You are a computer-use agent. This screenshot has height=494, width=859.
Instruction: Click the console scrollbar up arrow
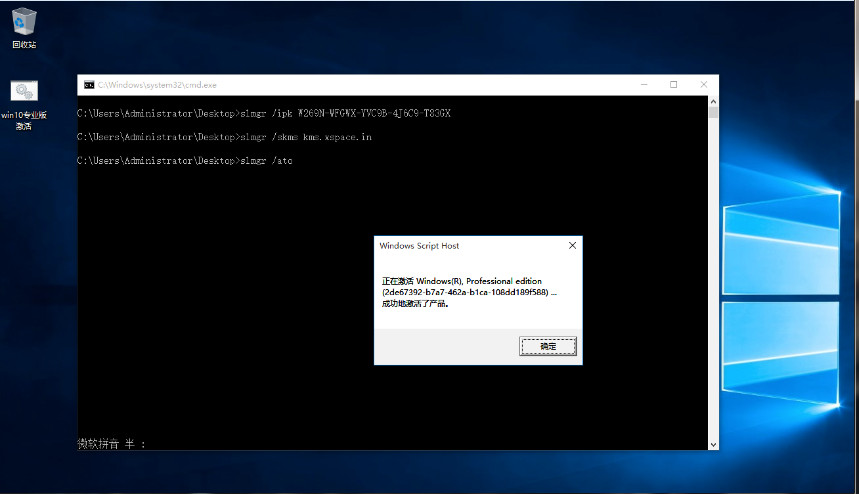pos(713,101)
